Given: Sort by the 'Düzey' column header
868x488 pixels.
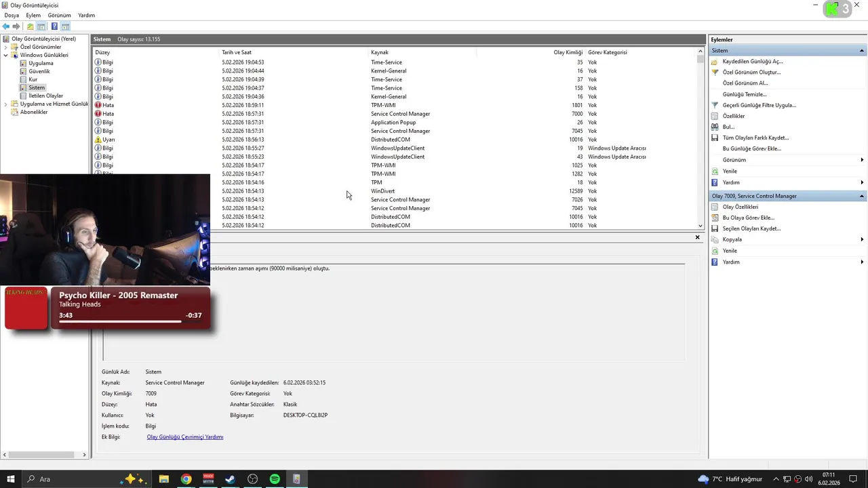Looking at the screenshot, I should coord(156,52).
